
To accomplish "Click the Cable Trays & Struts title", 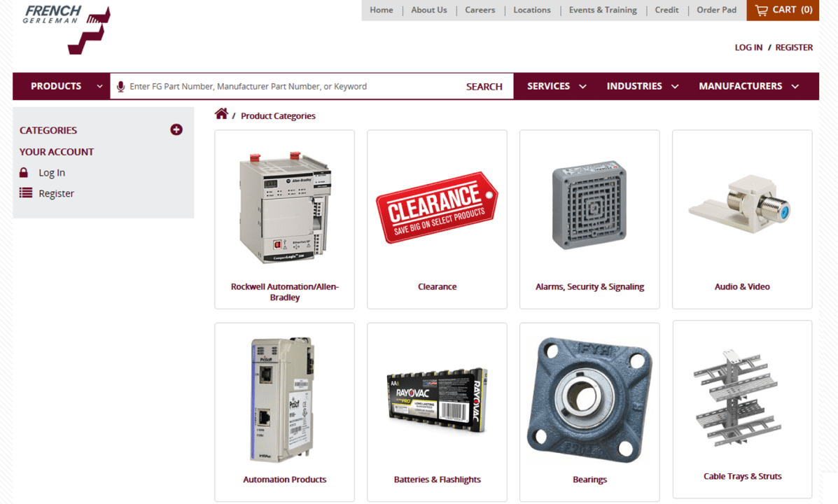I will click(742, 477).
